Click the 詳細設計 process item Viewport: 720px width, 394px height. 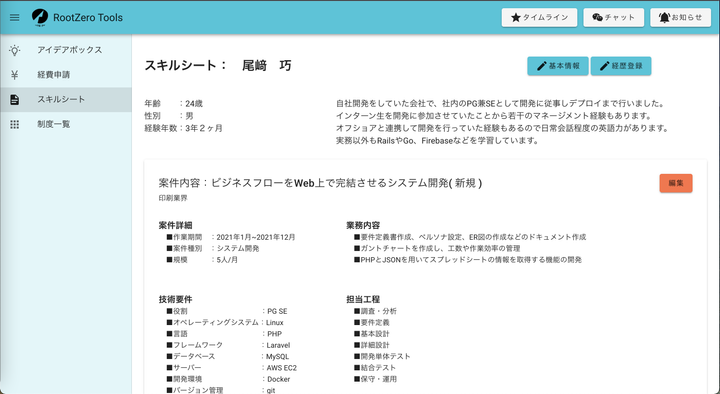click(x=372, y=345)
